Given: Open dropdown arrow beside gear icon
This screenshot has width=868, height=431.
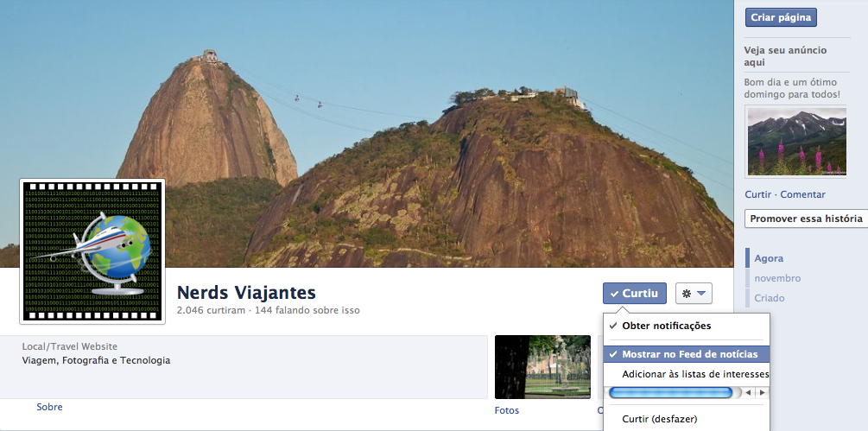Looking at the screenshot, I should 700,293.
